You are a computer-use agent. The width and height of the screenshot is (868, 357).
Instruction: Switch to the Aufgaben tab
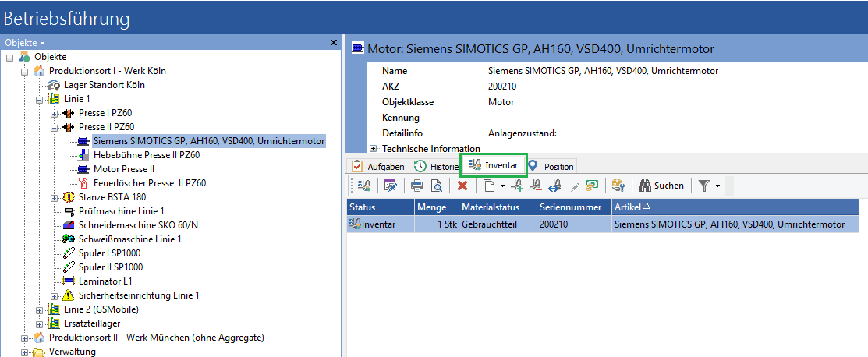(378, 166)
